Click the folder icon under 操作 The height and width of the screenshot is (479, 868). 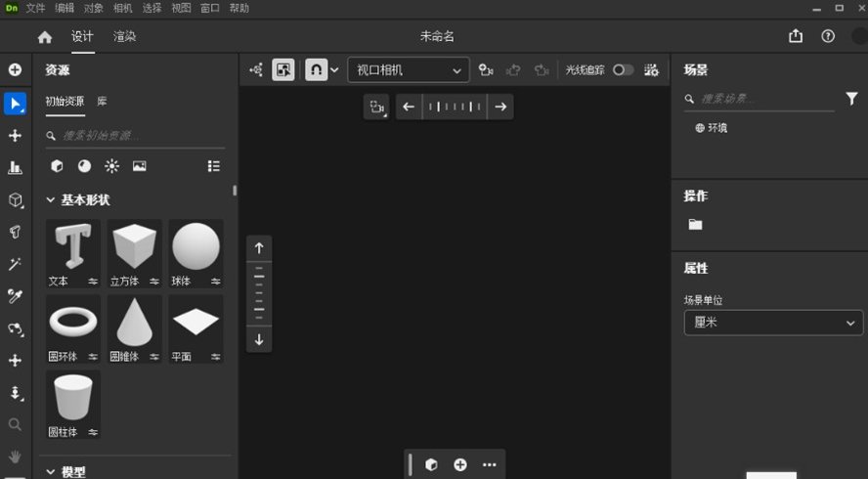pos(695,224)
